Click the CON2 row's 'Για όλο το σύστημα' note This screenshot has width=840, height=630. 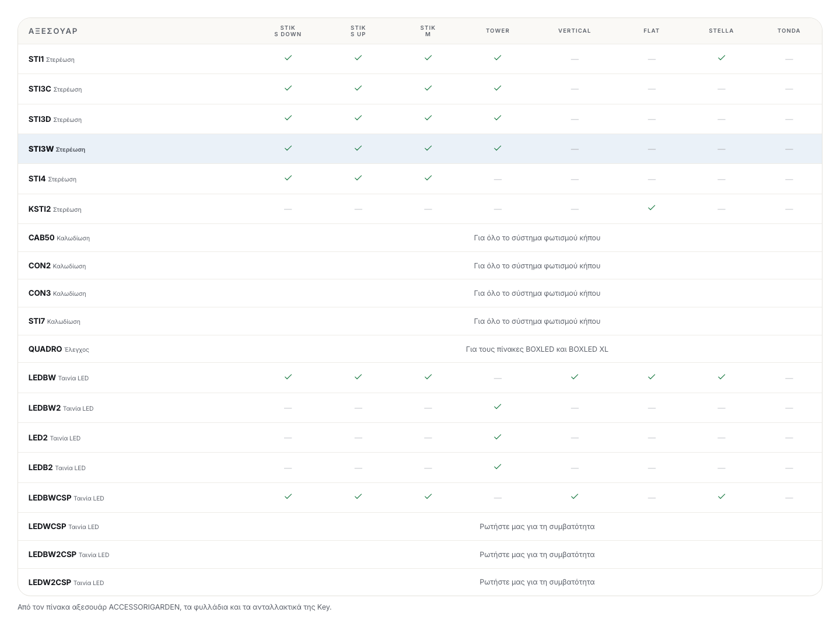pos(537,266)
